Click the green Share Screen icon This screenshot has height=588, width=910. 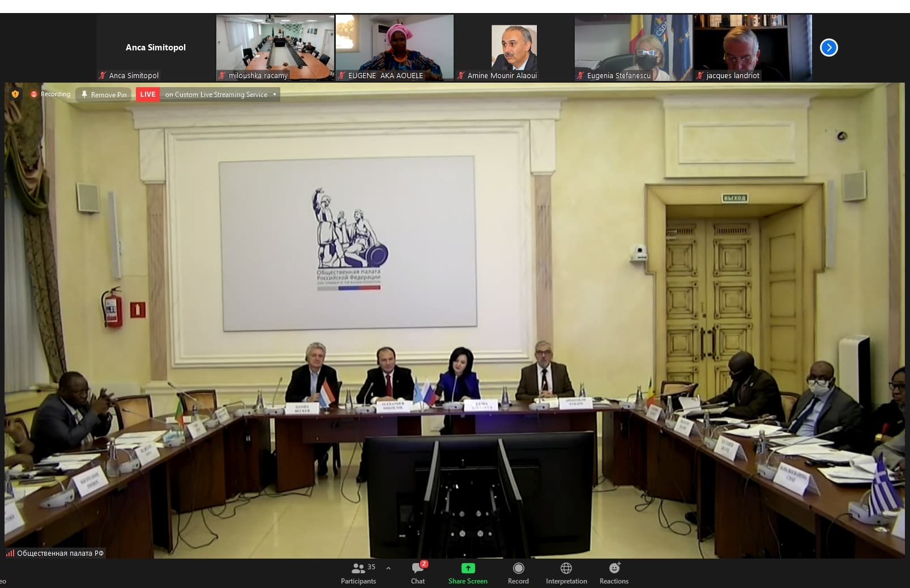click(468, 568)
